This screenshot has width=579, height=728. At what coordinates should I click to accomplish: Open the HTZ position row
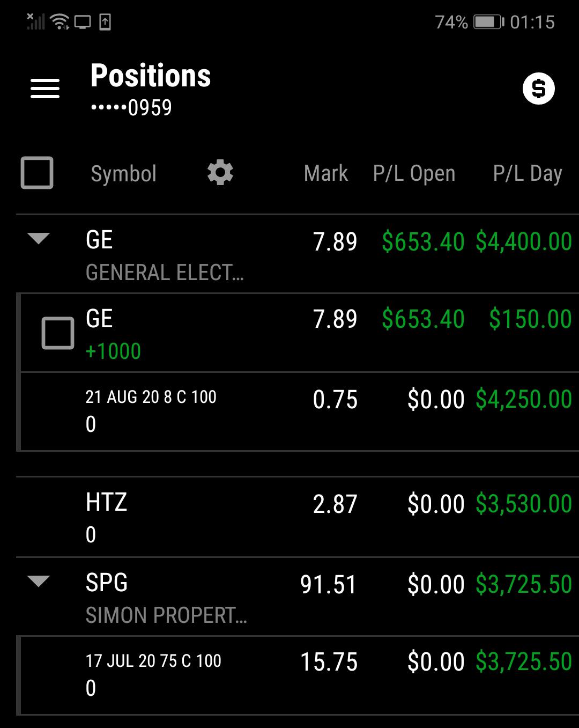coord(298,517)
